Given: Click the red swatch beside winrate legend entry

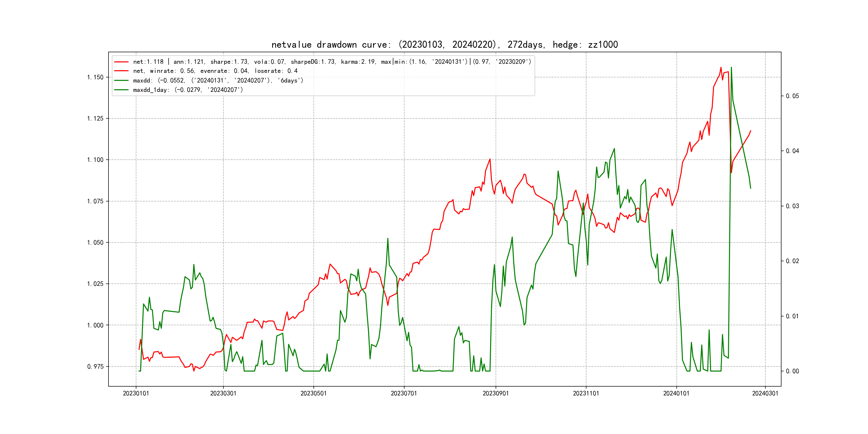Looking at the screenshot, I should 121,71.
